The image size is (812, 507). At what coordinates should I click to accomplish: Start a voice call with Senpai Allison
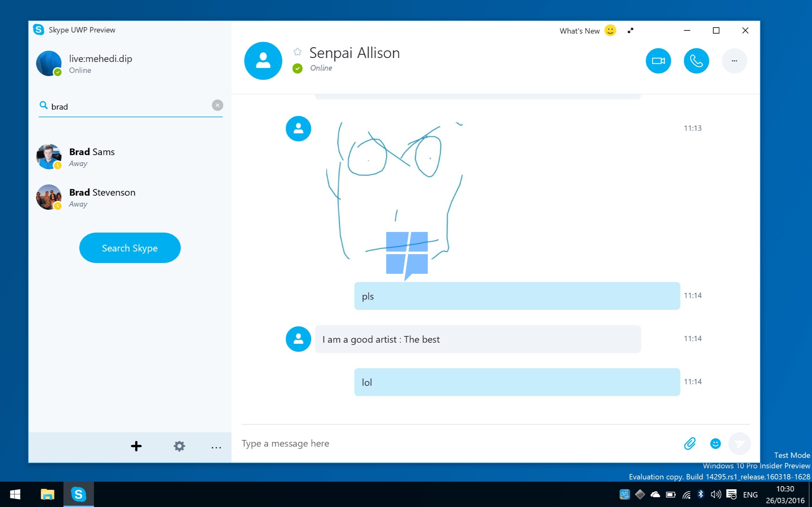point(696,61)
